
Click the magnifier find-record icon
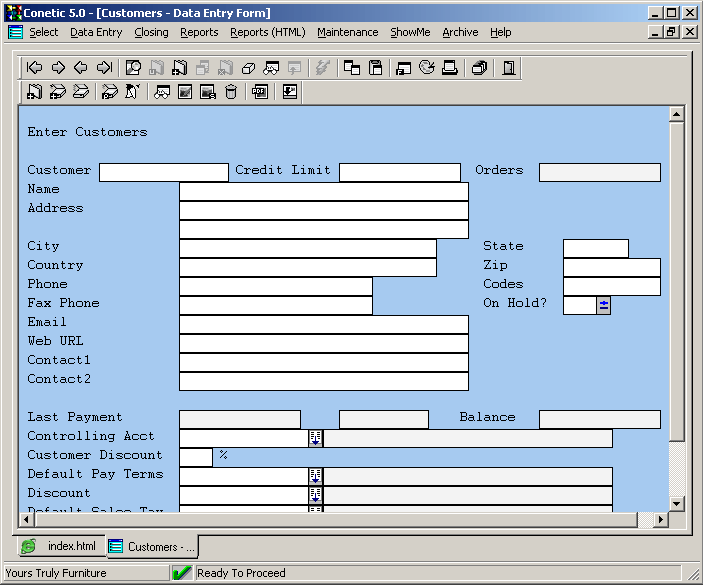pos(133,68)
